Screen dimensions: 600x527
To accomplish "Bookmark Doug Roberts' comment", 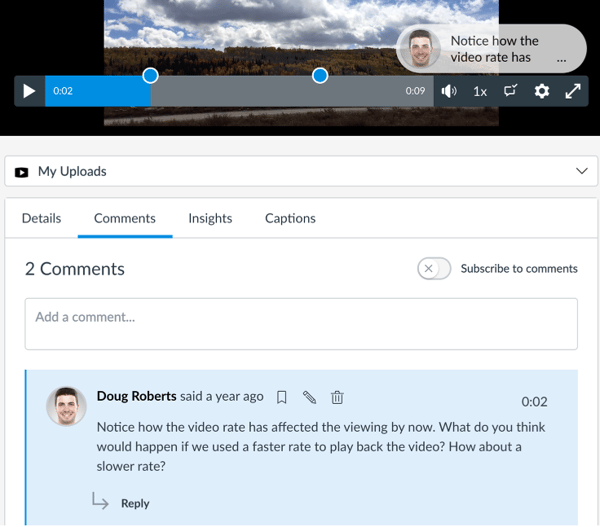I will pyautogui.click(x=282, y=397).
